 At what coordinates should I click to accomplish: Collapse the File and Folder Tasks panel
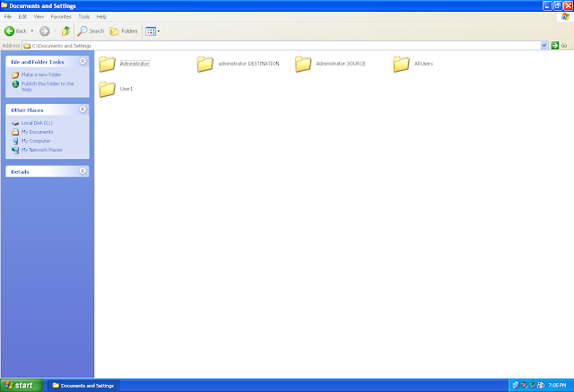point(83,61)
